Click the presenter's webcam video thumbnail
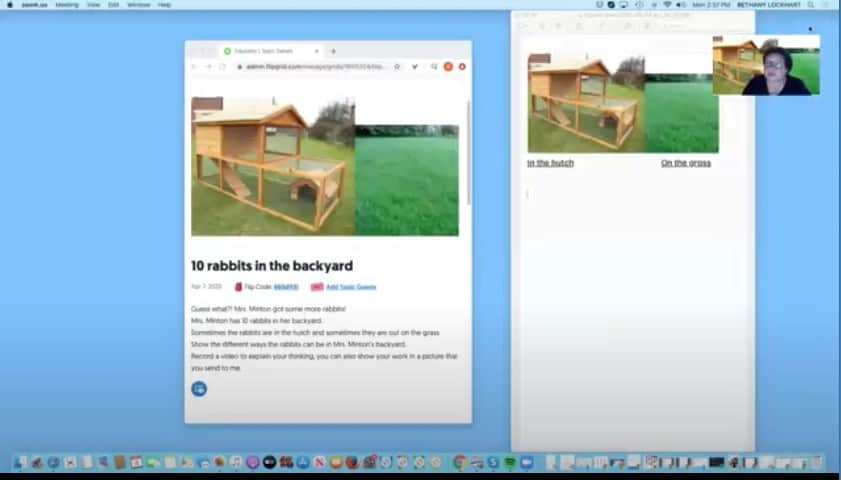The width and height of the screenshot is (841, 480). tap(766, 65)
